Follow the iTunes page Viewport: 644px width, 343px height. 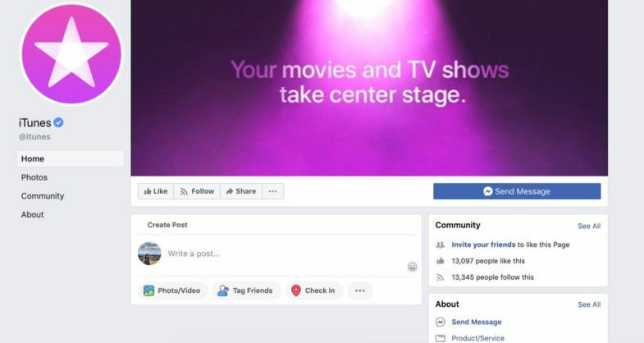pyautogui.click(x=197, y=191)
